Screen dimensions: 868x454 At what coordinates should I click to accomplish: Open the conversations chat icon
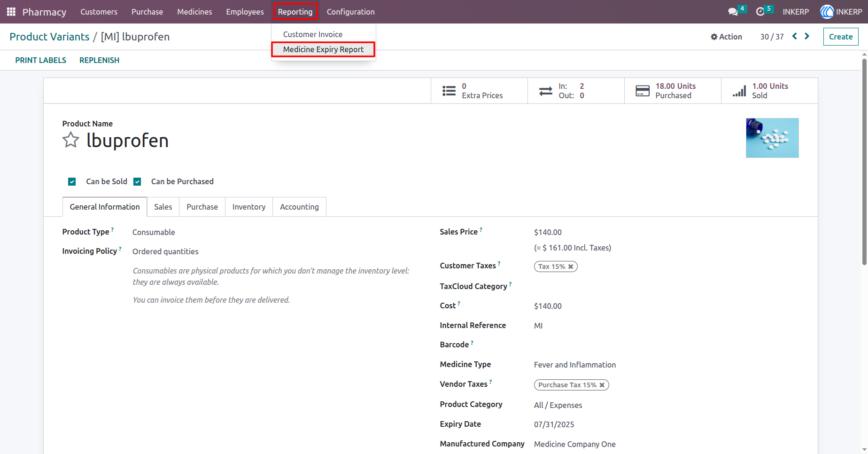click(x=733, y=12)
